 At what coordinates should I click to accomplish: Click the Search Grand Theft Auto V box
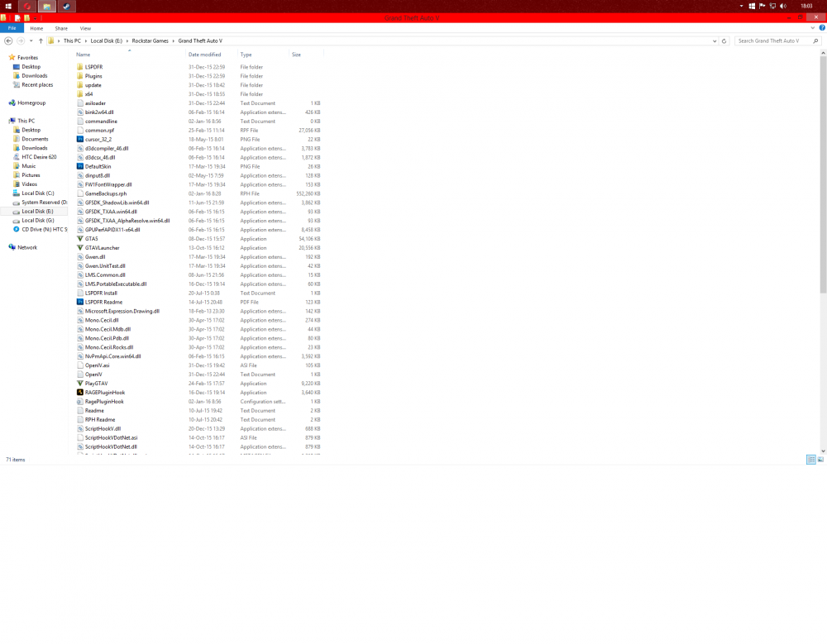tap(777, 41)
